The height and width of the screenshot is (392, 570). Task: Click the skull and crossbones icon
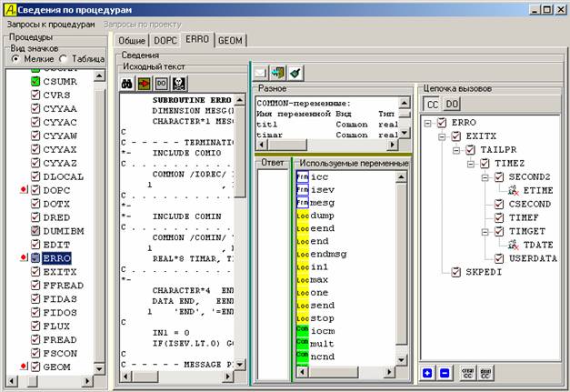[x=179, y=84]
